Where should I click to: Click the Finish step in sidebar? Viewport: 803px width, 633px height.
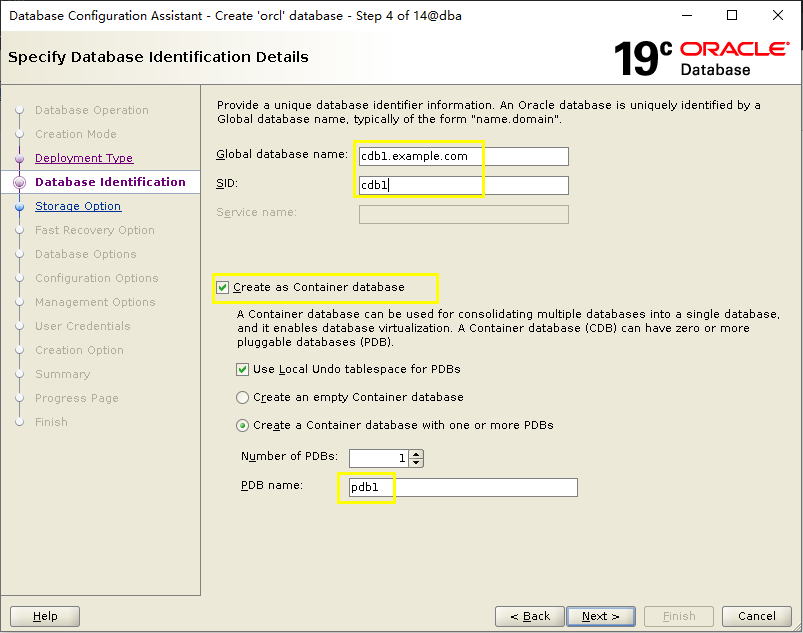[x=51, y=422]
